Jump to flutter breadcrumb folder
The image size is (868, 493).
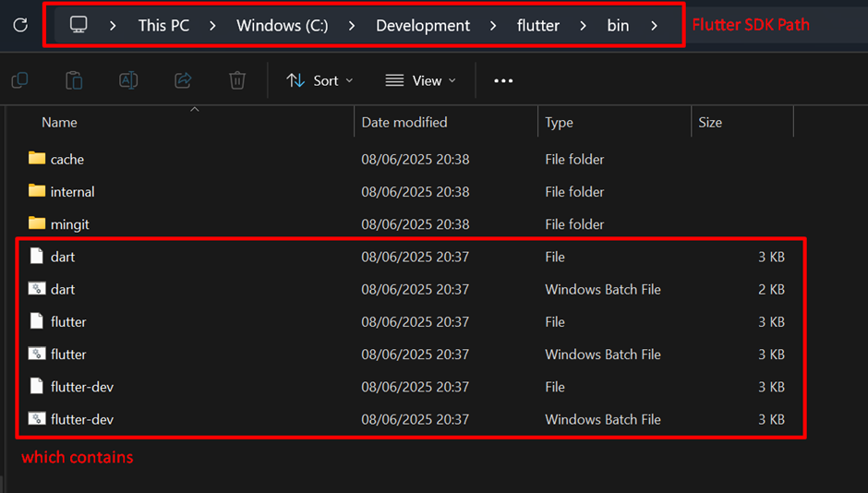coord(538,26)
